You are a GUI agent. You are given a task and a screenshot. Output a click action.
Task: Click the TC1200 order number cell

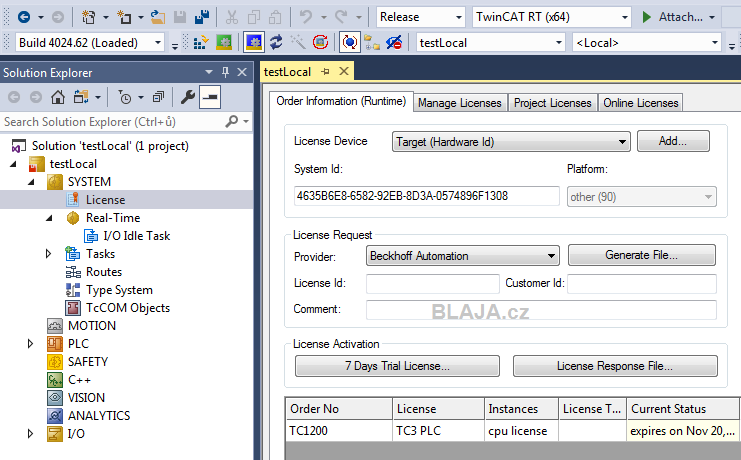pos(339,431)
